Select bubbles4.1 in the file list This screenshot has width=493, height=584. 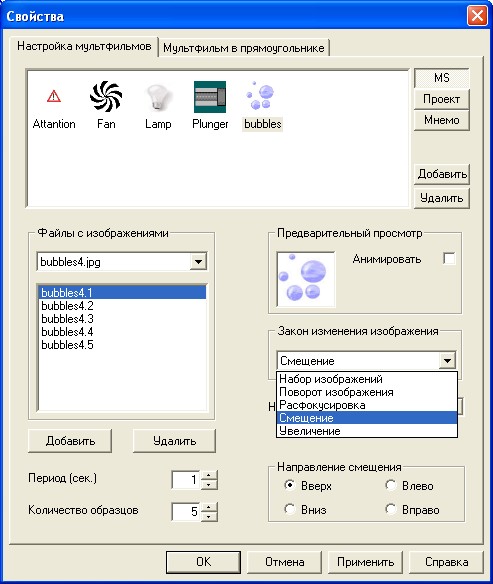(x=123, y=293)
